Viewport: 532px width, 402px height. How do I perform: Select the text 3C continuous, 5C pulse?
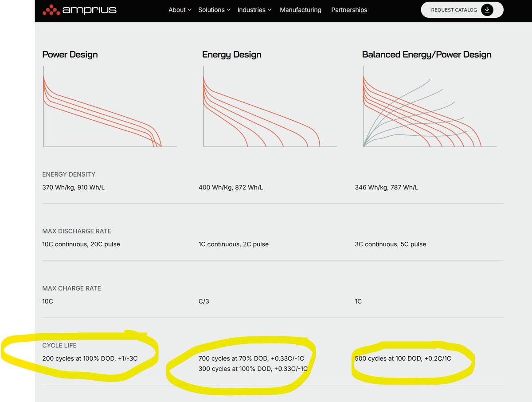tap(391, 244)
